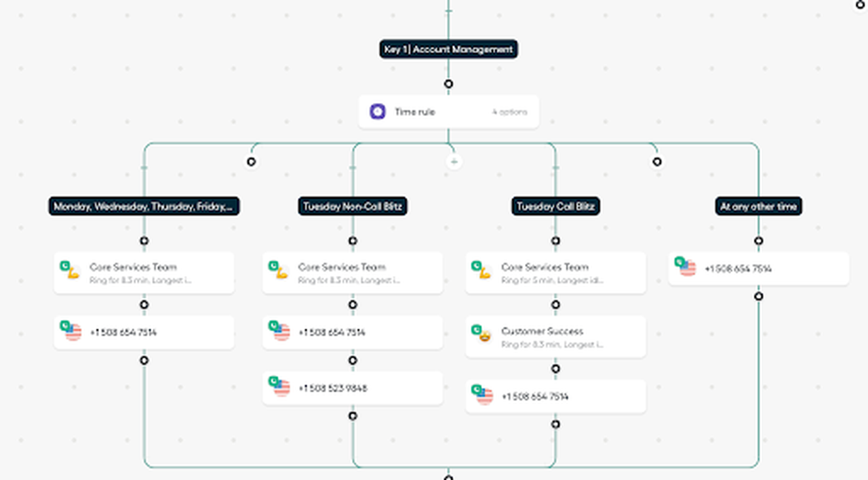Click US flag icon in the Monday branch
The width and height of the screenshot is (868, 480).
(71, 330)
